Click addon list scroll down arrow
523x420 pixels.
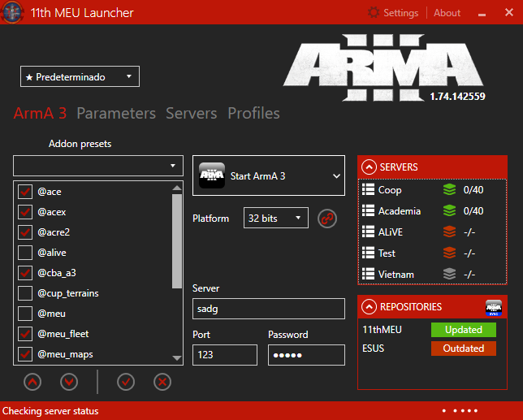pos(177,358)
